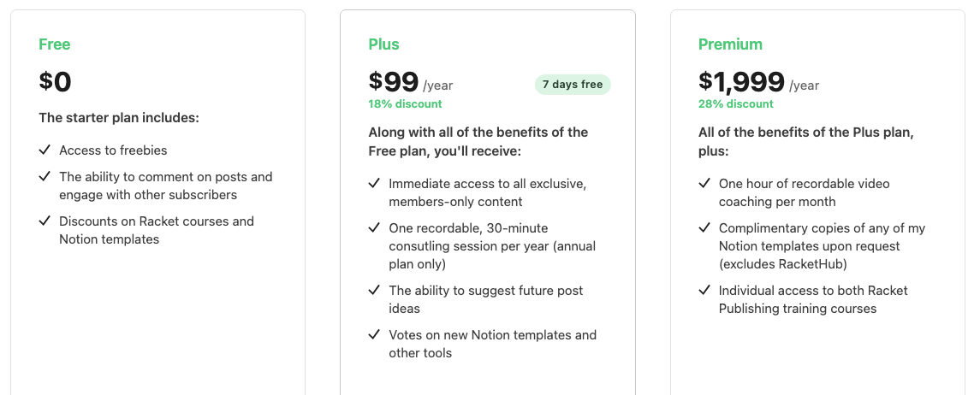This screenshot has height=395, width=980.
Task: Click the $99 per year price
Action: pos(411,82)
